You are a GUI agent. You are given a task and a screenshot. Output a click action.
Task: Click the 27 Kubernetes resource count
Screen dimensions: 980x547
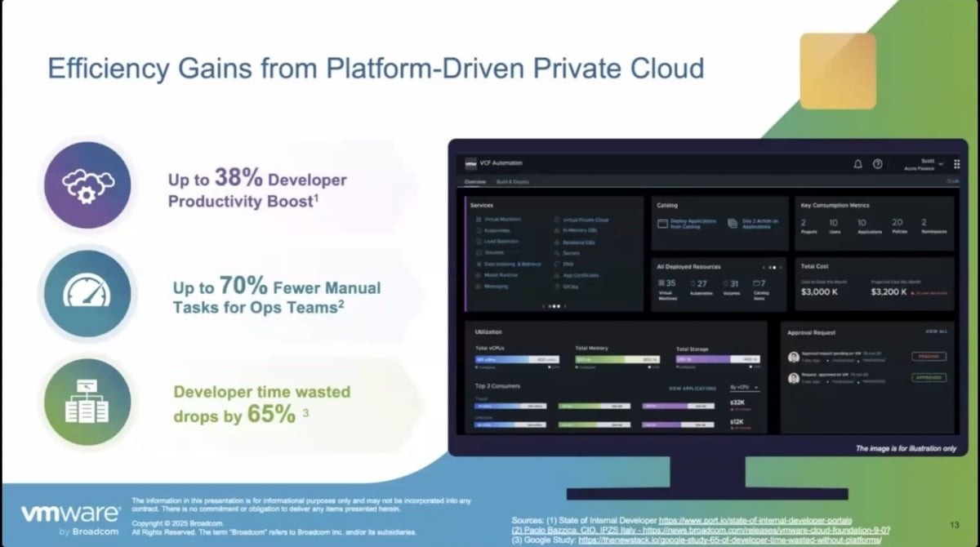(702, 283)
